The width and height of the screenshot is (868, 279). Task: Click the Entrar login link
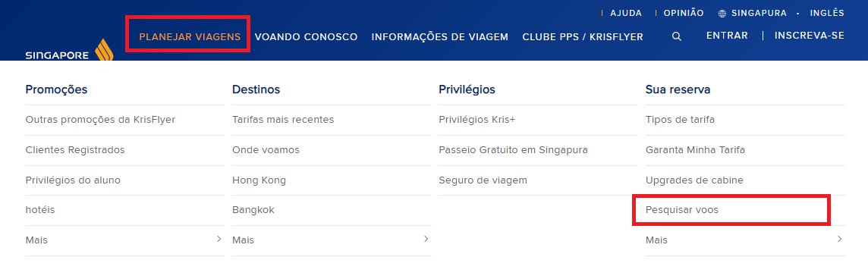click(x=727, y=36)
